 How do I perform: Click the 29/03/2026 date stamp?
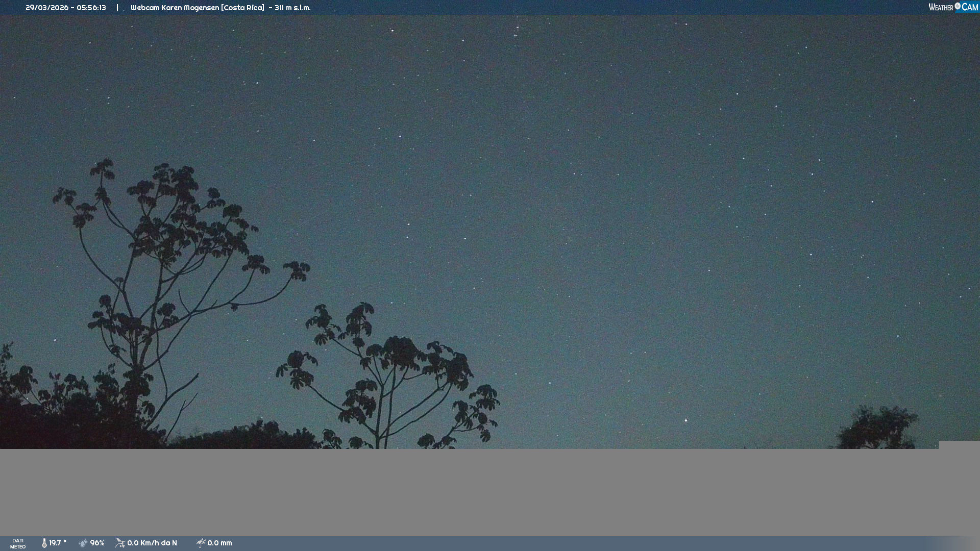click(x=46, y=8)
